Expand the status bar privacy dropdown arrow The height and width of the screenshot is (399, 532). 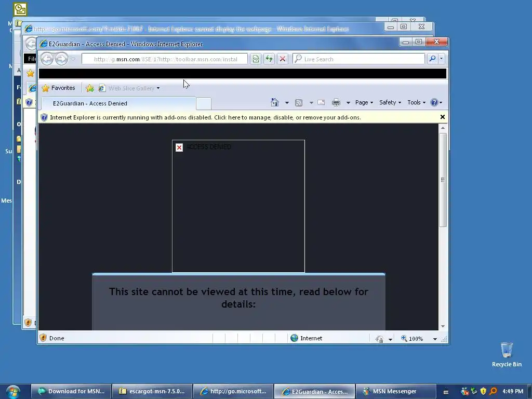[390, 339]
